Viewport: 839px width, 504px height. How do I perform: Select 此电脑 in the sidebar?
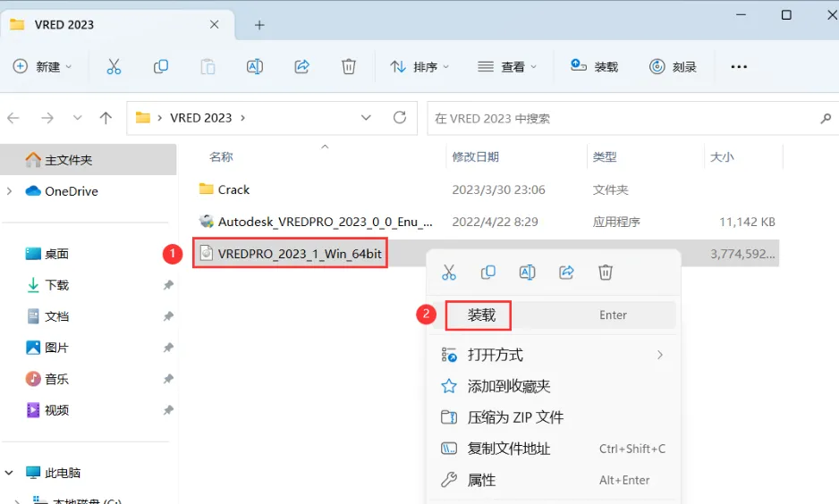pos(62,473)
